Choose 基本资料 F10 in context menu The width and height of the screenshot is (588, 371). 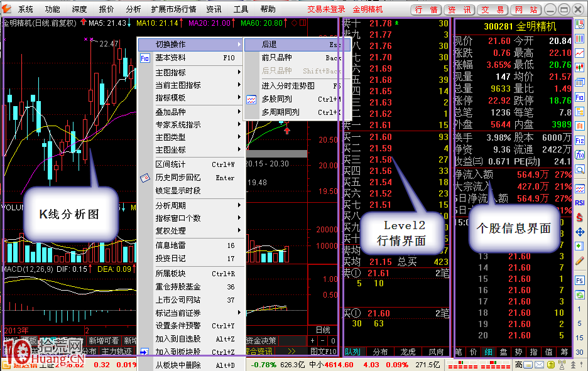[x=191, y=58]
